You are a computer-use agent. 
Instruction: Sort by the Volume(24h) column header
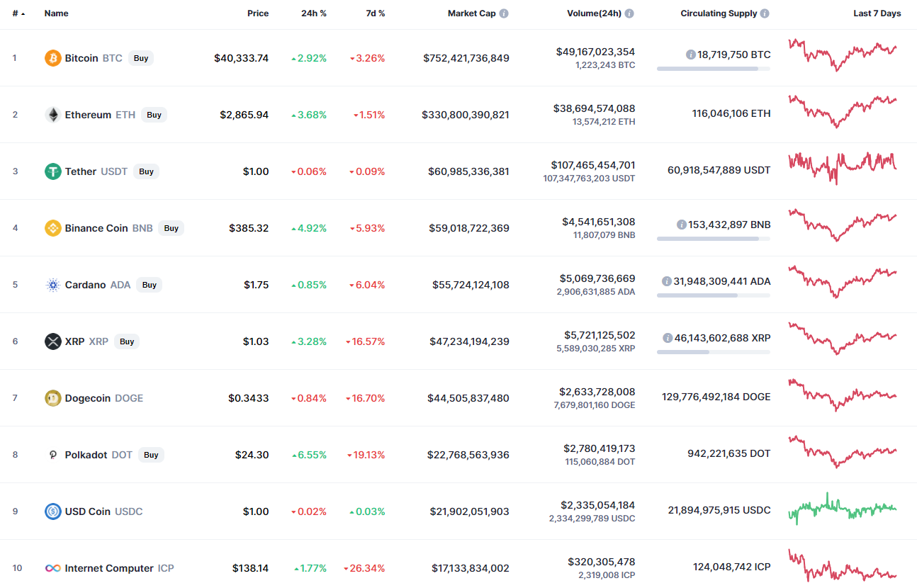pos(594,13)
